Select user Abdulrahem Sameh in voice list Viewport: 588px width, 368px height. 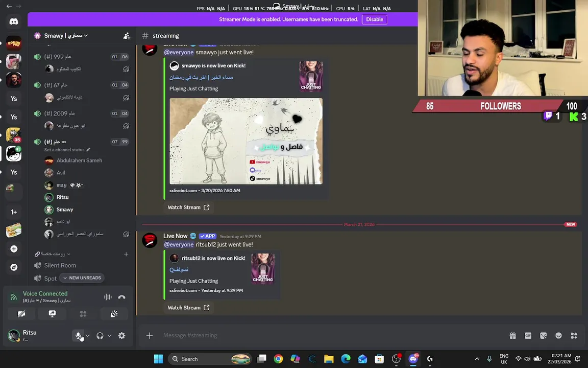point(79,160)
